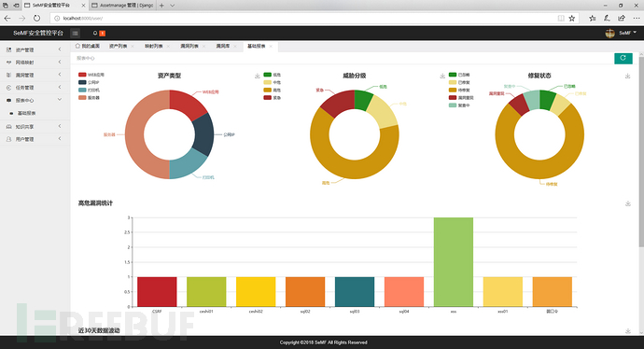644x349 pixels.
Task: Toggle 服务器 legend in 资产类型 chart
Action: [x=89, y=98]
